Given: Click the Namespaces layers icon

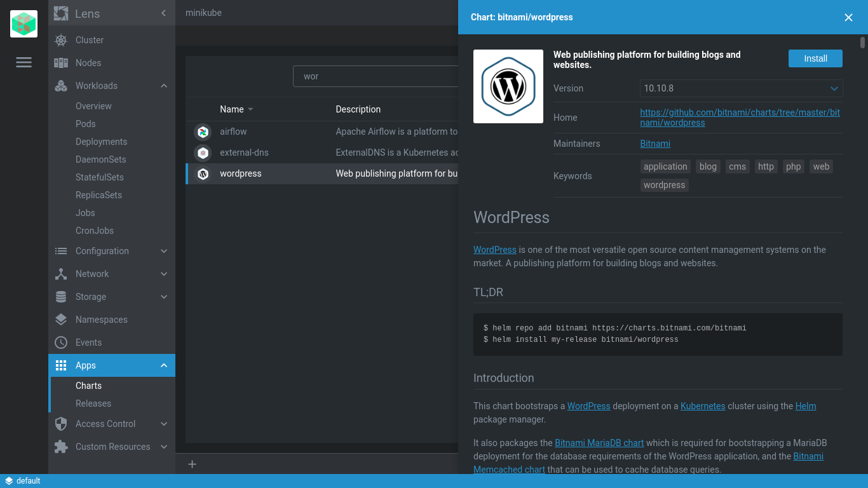Looking at the screenshot, I should click(x=61, y=320).
